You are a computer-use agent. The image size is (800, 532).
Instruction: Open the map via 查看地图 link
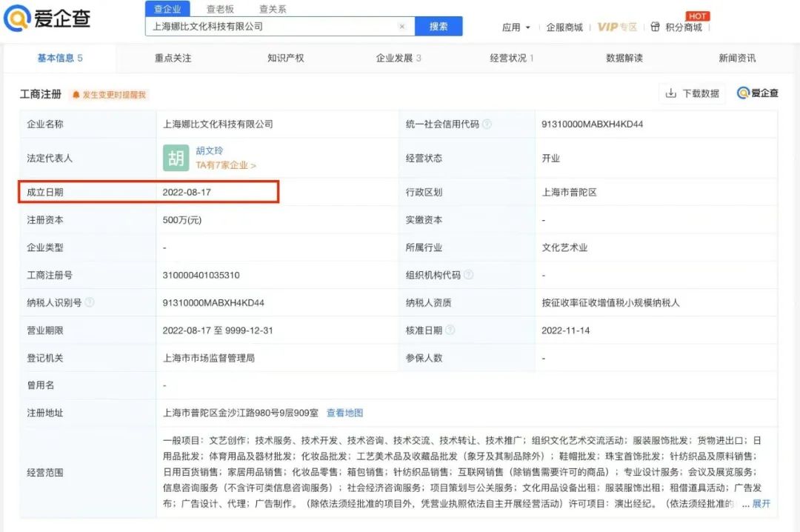tap(344, 413)
